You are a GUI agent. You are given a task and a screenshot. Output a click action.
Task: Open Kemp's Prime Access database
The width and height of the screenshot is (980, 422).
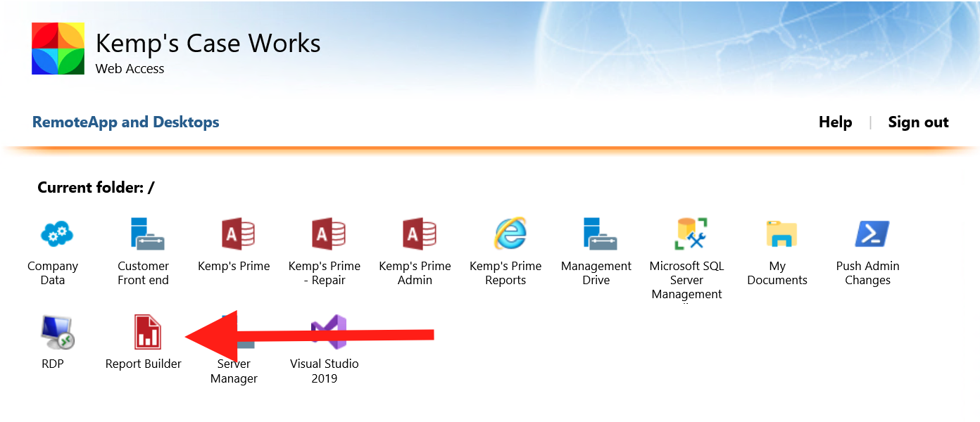[234, 235]
